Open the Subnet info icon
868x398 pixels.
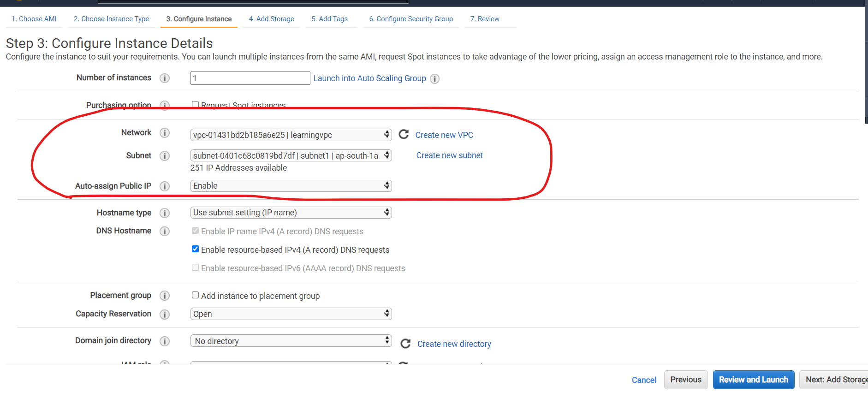(x=165, y=156)
